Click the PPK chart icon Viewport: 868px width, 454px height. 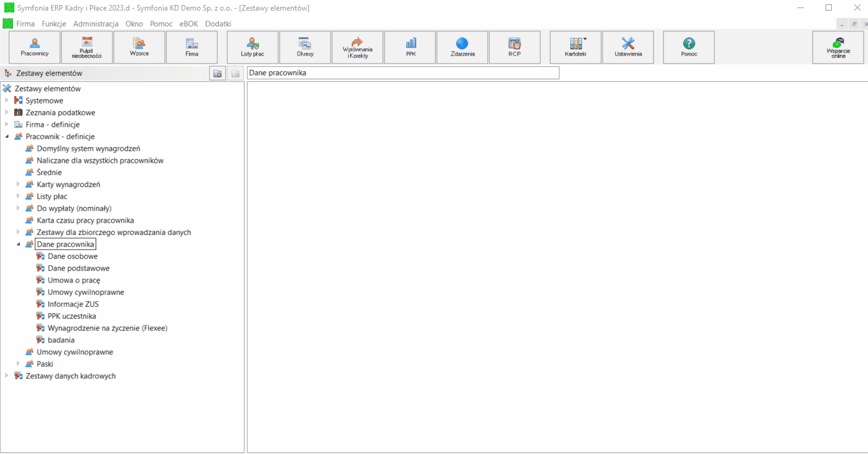(x=411, y=47)
